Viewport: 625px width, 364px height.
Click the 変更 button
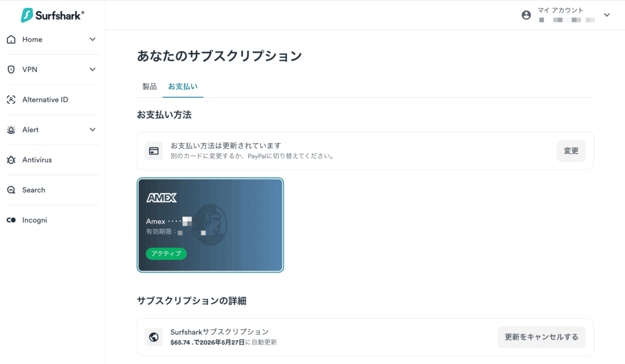[571, 151]
